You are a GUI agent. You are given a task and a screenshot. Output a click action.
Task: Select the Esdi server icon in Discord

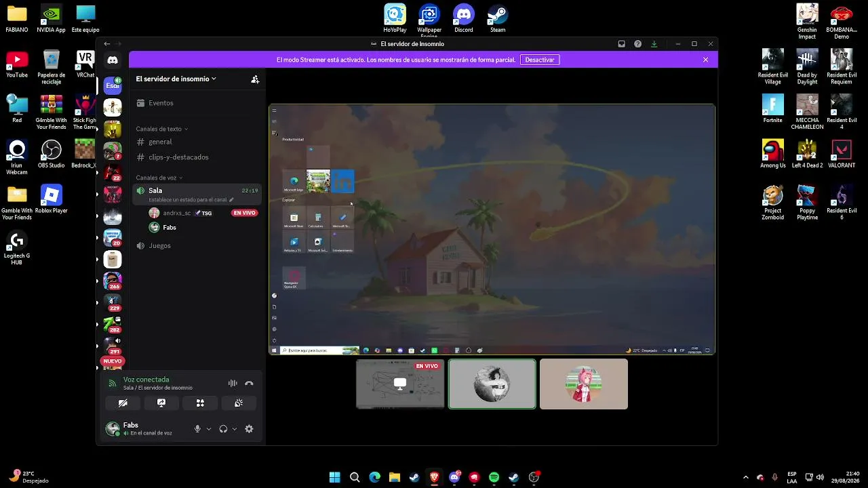tap(113, 86)
